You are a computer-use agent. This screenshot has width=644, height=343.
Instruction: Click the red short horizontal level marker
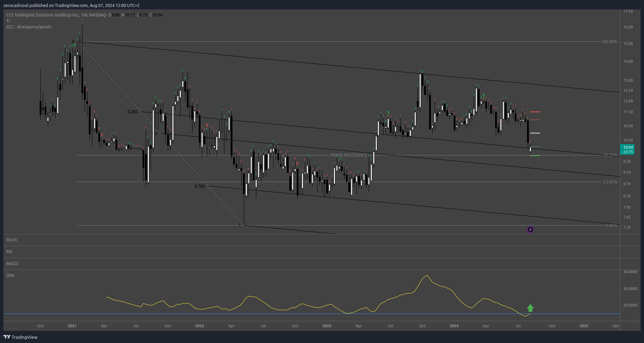click(x=535, y=112)
